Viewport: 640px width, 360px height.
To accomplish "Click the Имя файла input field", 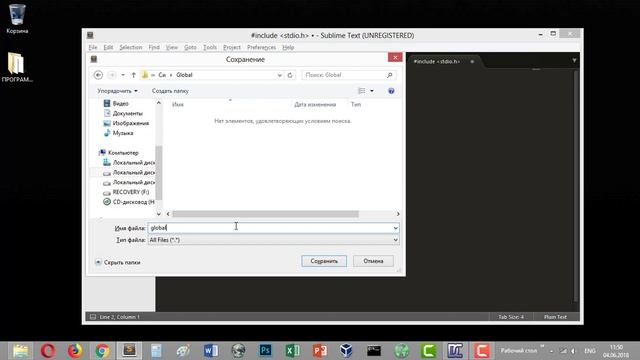I will click(x=270, y=228).
